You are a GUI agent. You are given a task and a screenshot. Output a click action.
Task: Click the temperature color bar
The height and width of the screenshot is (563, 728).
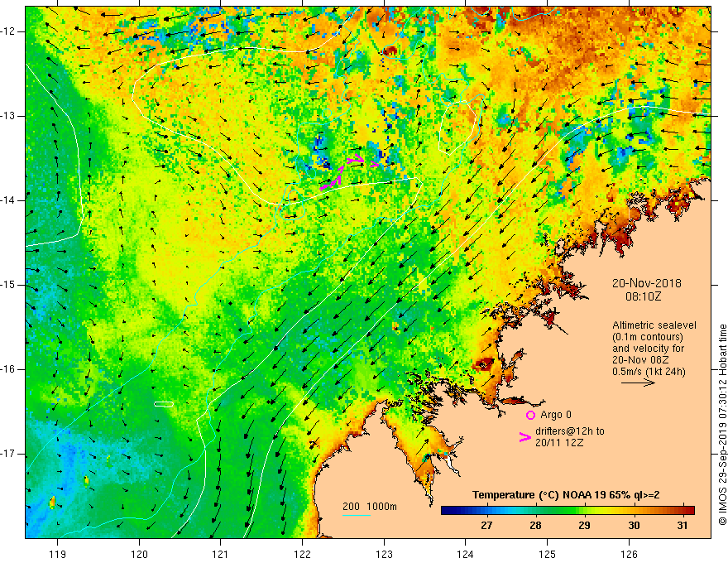(568, 511)
